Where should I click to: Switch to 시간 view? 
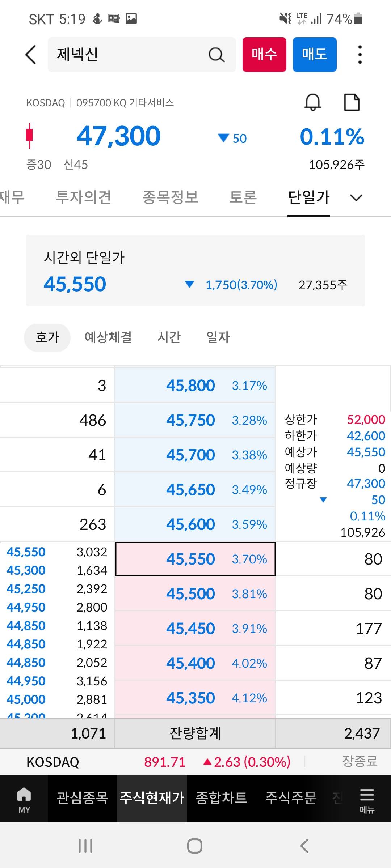169,337
